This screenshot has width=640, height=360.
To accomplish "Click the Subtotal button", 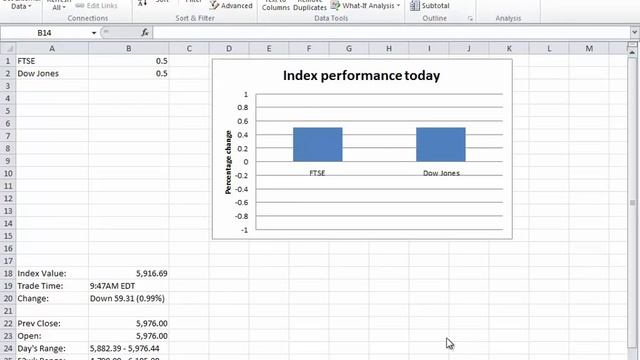I will click(x=429, y=5).
